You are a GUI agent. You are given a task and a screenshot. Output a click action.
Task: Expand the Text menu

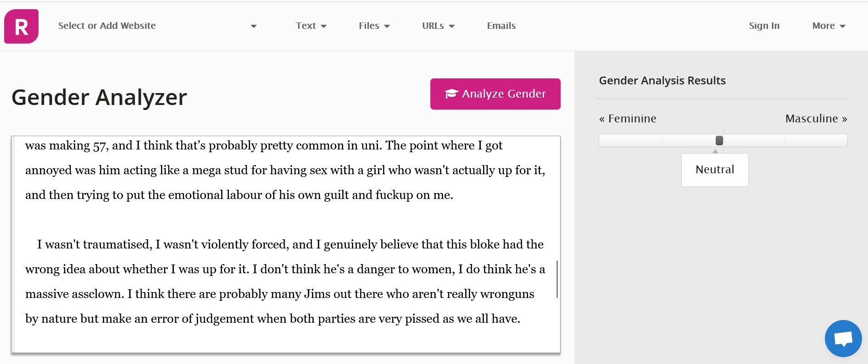click(x=311, y=26)
